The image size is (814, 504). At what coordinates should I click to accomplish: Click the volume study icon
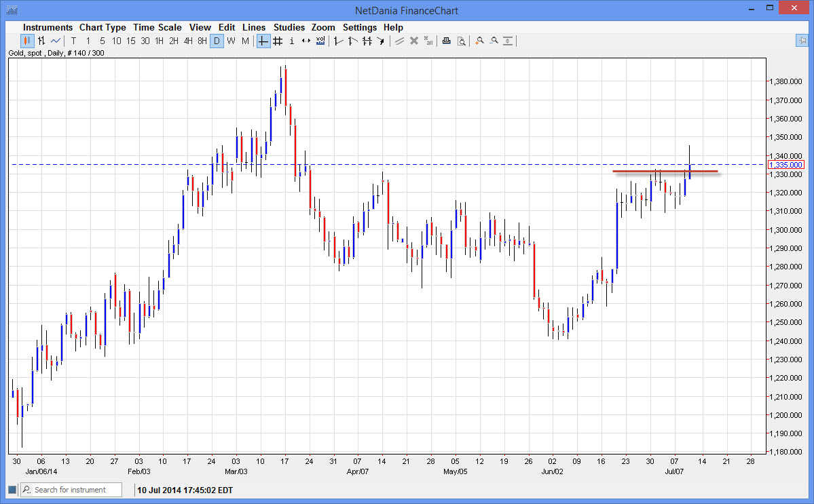point(320,41)
